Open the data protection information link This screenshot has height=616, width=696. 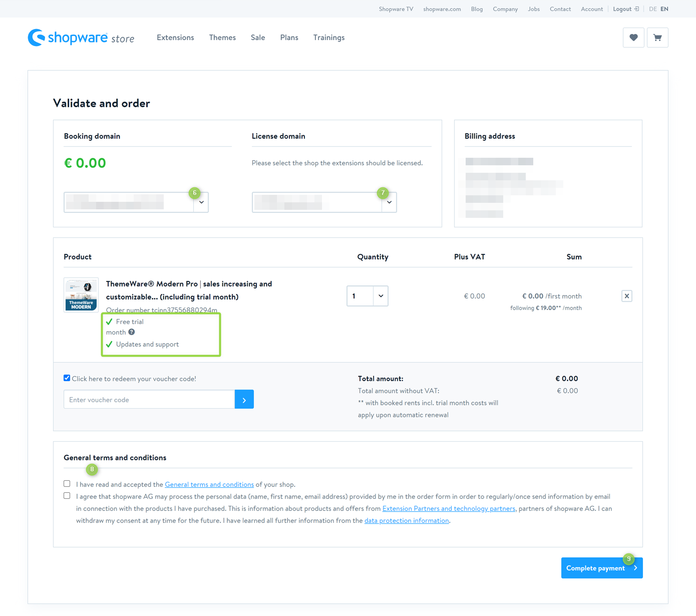pos(407,520)
